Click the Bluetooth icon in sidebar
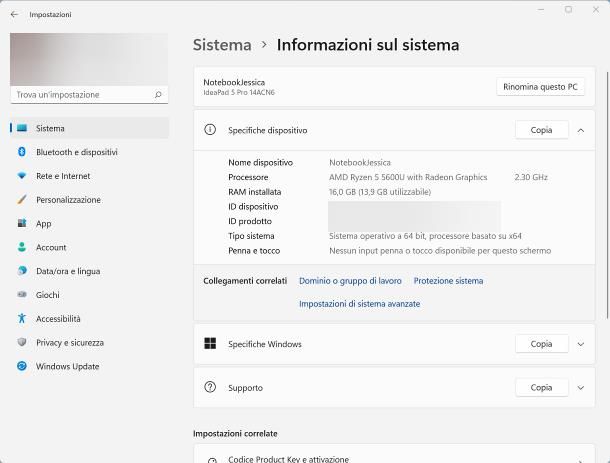 (x=22, y=152)
